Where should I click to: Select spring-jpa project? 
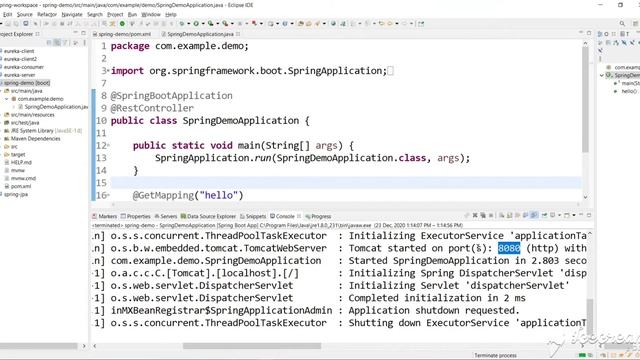(16, 194)
